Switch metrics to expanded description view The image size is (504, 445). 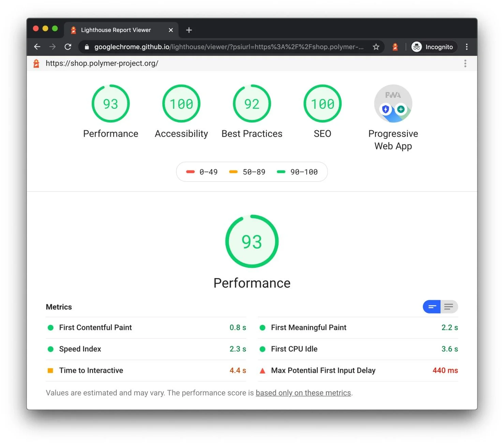click(x=449, y=307)
